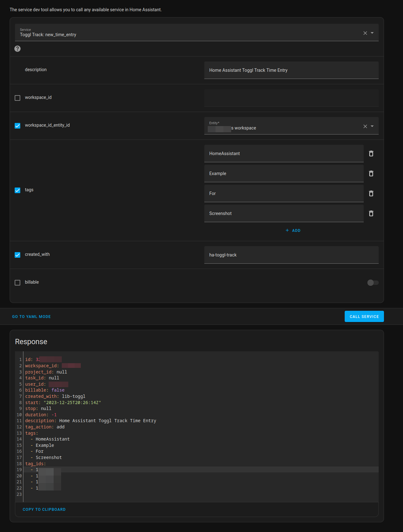Viewport: 403px width, 532px height.
Task: Click the Response heading
Action: point(31,342)
